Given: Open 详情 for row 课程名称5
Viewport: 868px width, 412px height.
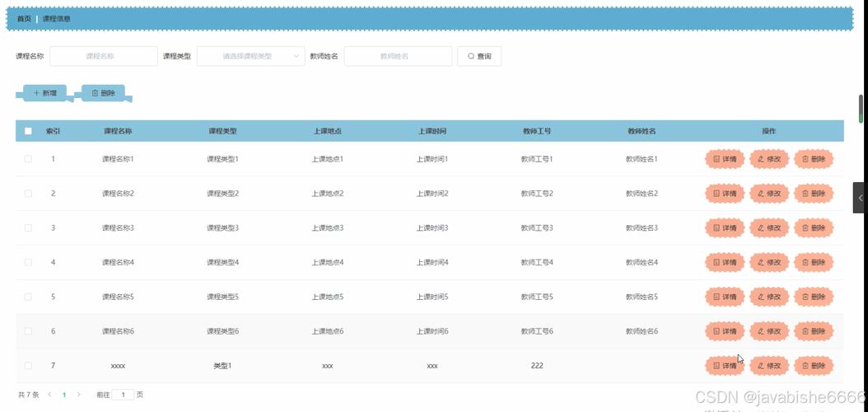Looking at the screenshot, I should pyautogui.click(x=725, y=297).
